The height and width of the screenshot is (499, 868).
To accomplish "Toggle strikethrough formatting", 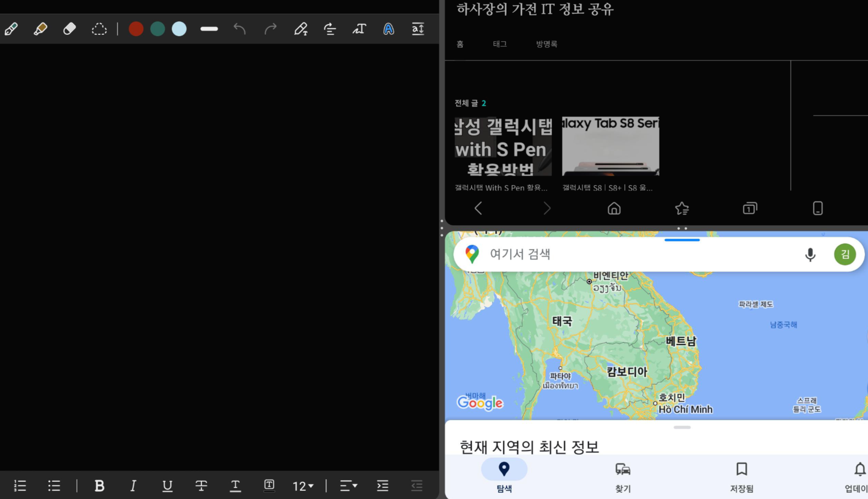I will click(201, 486).
